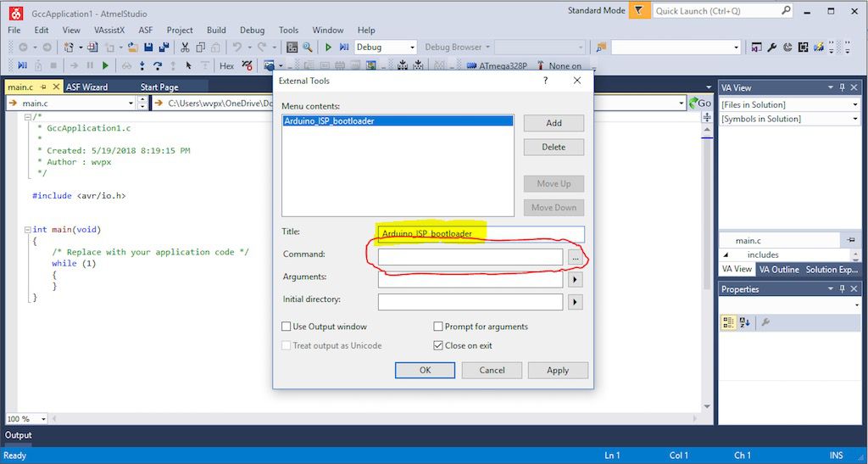
Task: Click the ATmega328P device chip button
Action: click(x=497, y=65)
